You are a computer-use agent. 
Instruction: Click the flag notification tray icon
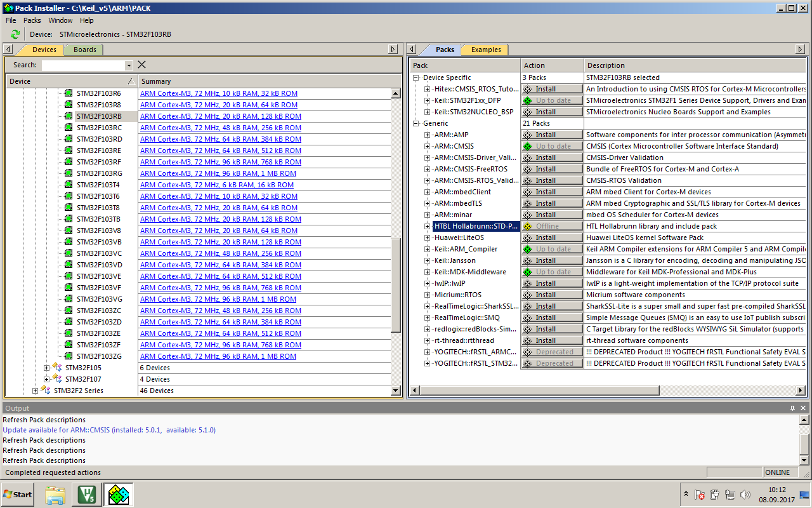pos(700,495)
